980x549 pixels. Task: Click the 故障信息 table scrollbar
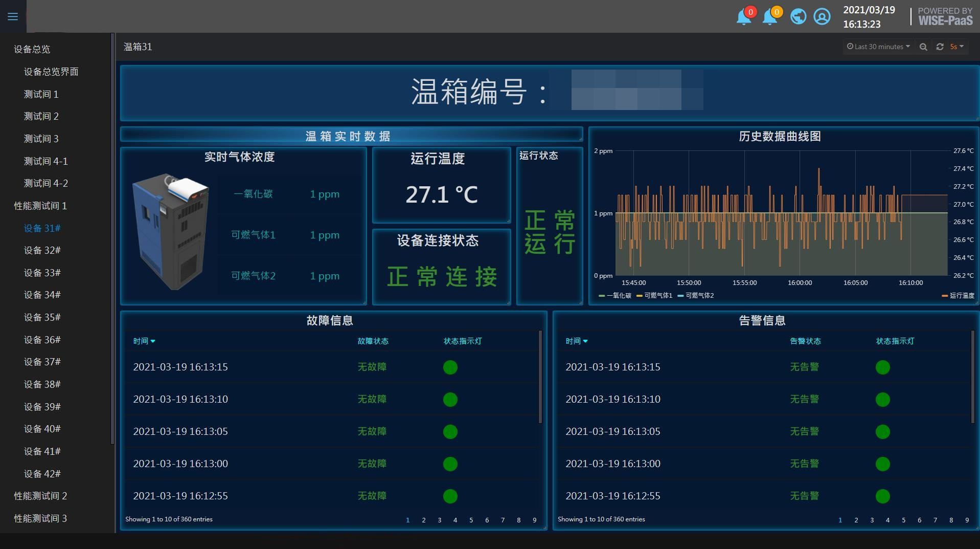(x=540, y=377)
